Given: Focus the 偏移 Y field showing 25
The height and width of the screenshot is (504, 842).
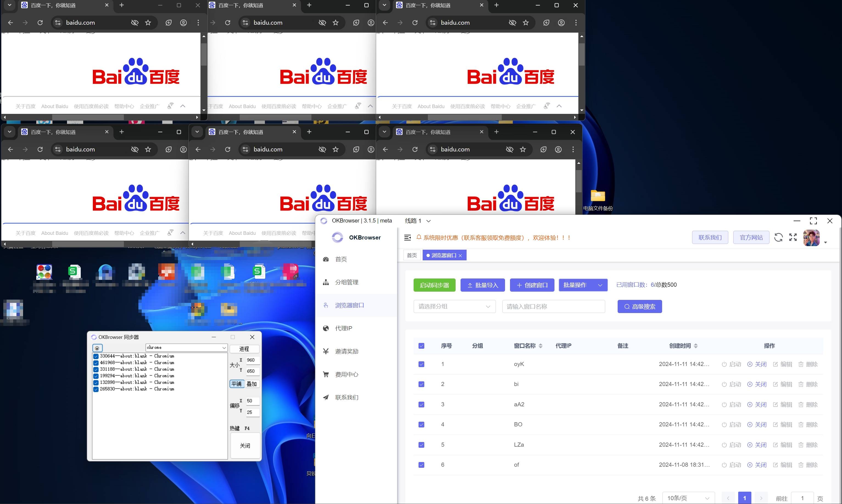Looking at the screenshot, I should point(253,412).
